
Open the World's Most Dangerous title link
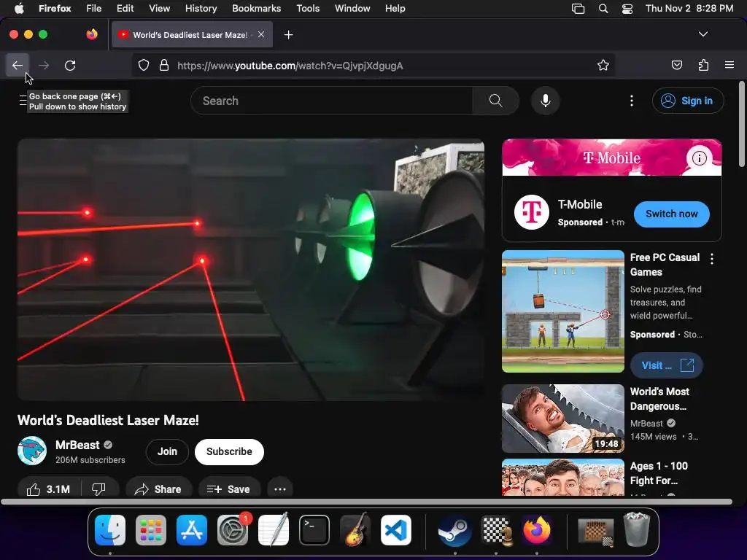click(x=659, y=399)
